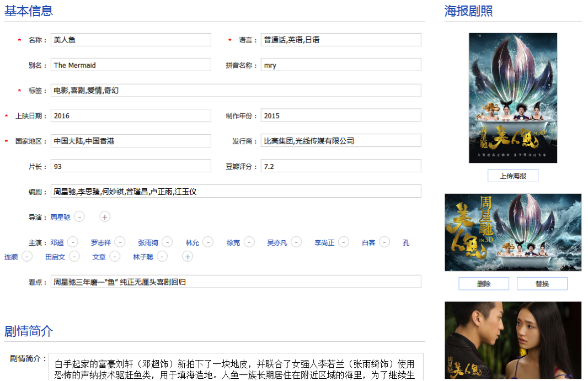This screenshot has height=381, width=588.
Task: Click the 替换 button under the still
Action: (542, 284)
